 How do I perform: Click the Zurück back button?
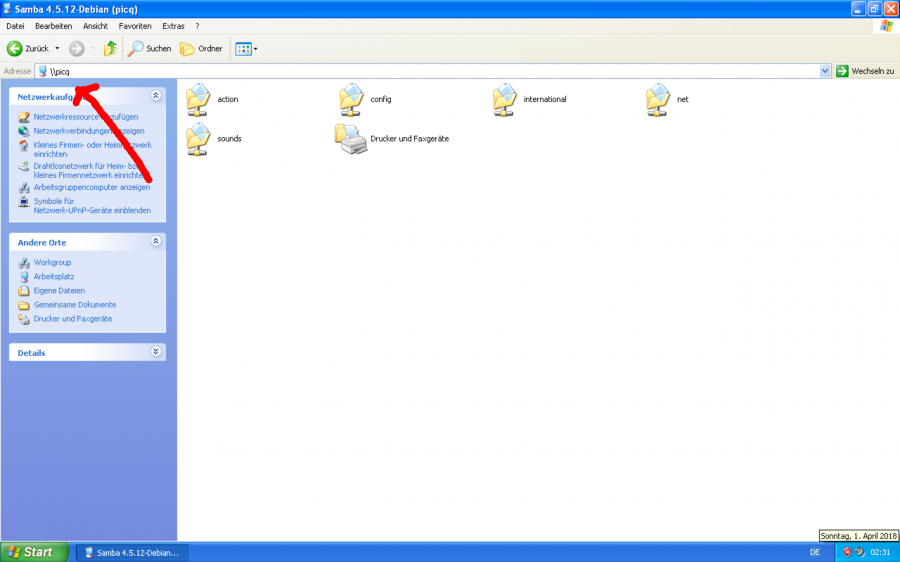27,48
